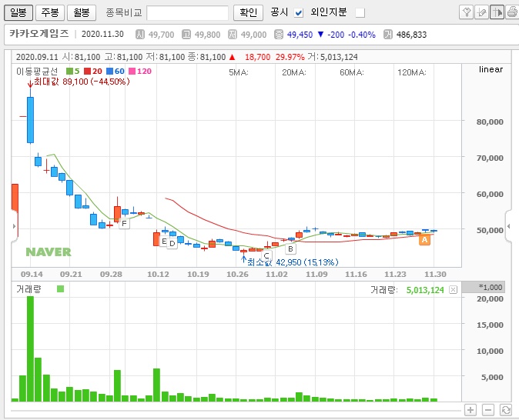Click the 20MA: readout label
Viewport: 519px width, 420px height.
tap(294, 72)
